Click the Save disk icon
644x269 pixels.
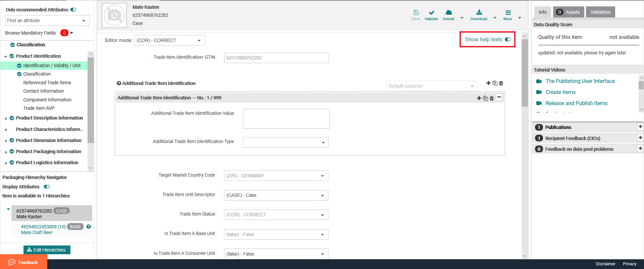(x=416, y=13)
